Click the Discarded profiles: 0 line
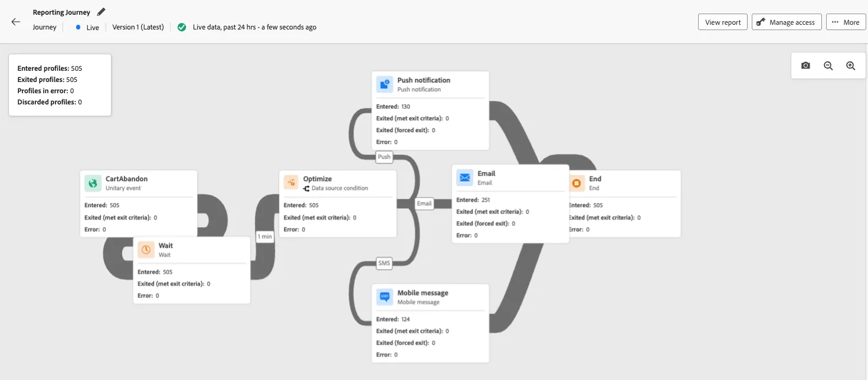Image resolution: width=868 pixels, height=380 pixels. [50, 102]
